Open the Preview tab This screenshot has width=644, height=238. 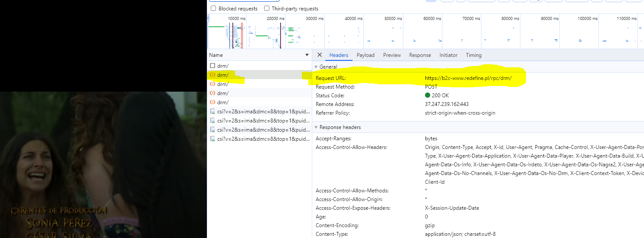(x=392, y=55)
